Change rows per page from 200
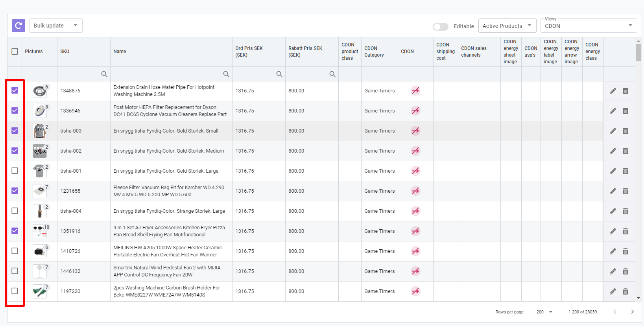The image size is (644, 326). coord(545,312)
